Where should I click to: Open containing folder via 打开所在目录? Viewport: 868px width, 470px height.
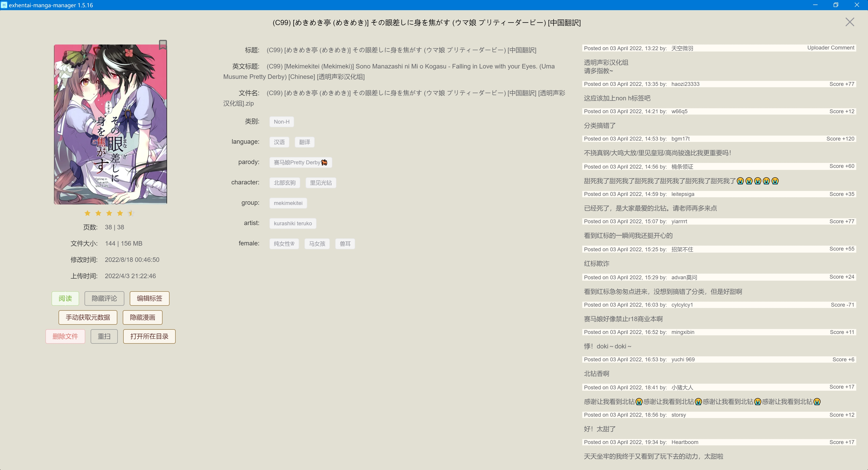[x=149, y=336]
